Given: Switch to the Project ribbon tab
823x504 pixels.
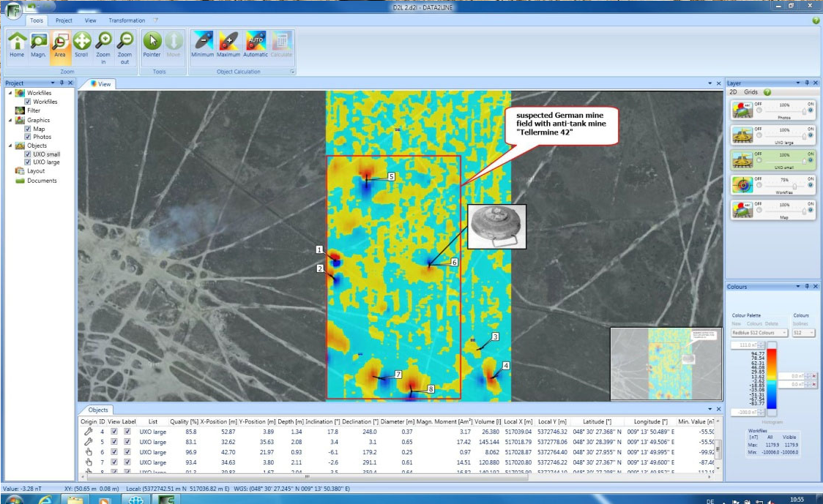Looking at the screenshot, I should point(64,20).
